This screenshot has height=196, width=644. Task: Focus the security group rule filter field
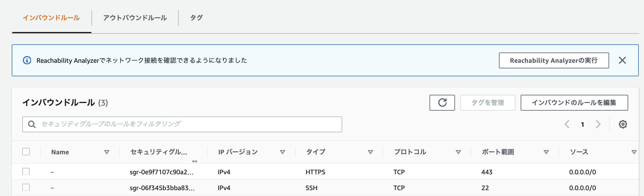pyautogui.click(x=188, y=124)
